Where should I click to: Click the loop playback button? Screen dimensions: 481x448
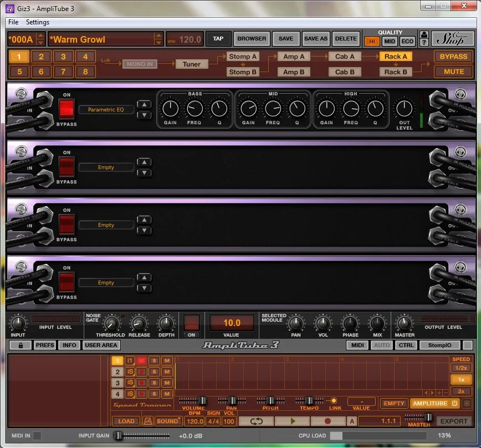coord(256,421)
